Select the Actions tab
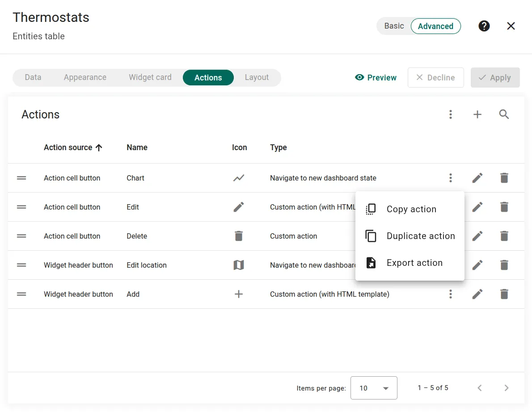This screenshot has height=412, width=532. pos(208,78)
